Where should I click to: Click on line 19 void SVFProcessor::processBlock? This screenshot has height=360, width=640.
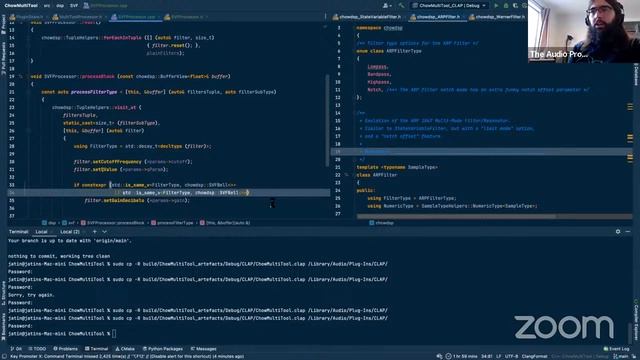(131, 76)
